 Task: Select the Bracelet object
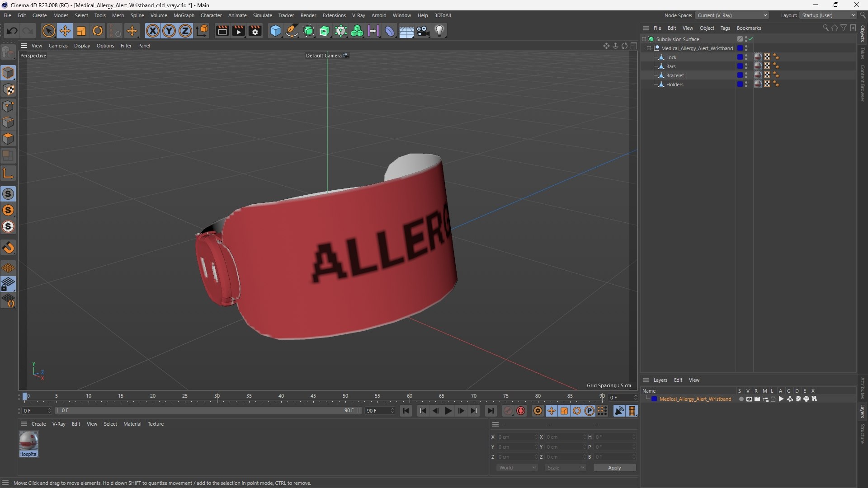(x=675, y=75)
